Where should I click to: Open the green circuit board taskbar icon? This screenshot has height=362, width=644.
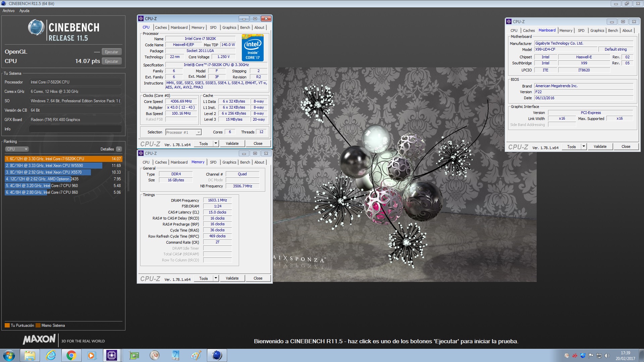[134, 355]
